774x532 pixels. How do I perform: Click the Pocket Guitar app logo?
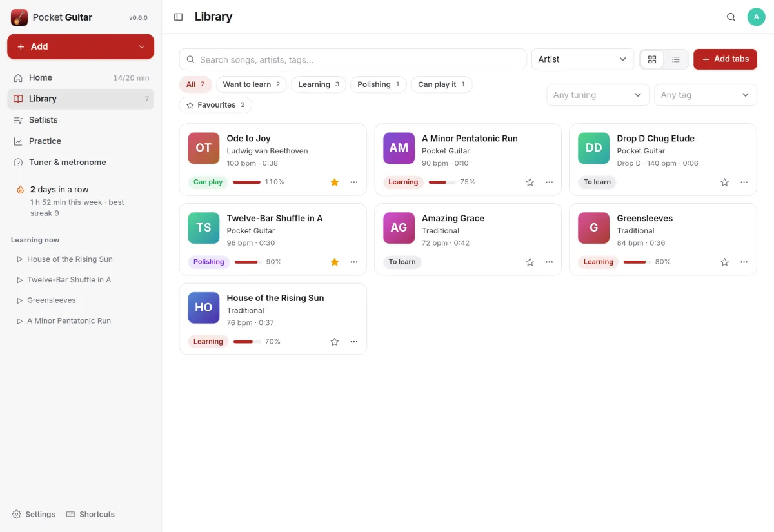coord(19,17)
